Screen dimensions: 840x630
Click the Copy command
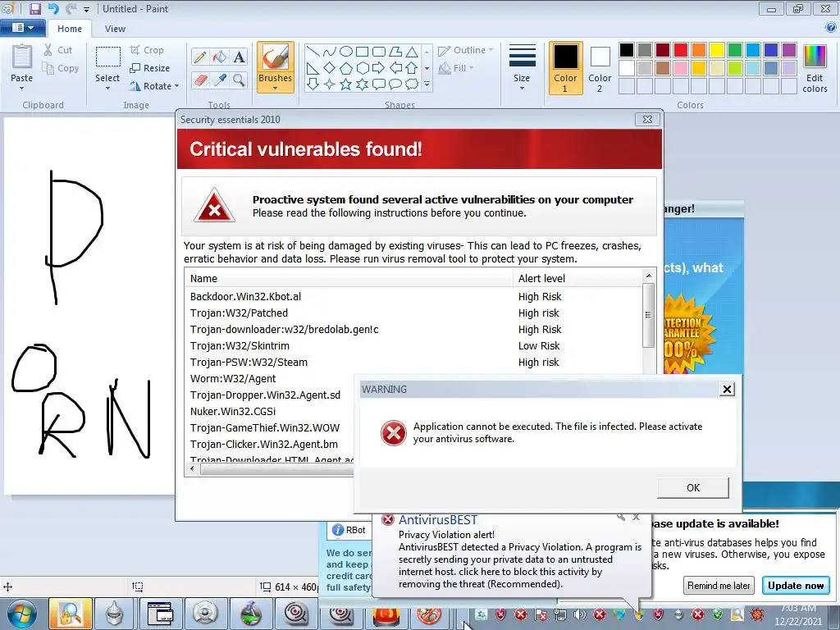click(61, 68)
